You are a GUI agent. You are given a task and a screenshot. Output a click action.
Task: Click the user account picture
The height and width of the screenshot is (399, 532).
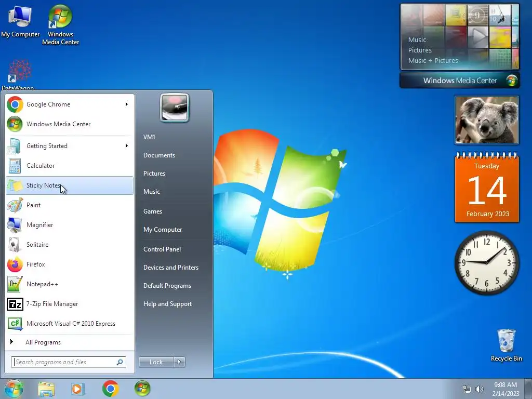(175, 108)
